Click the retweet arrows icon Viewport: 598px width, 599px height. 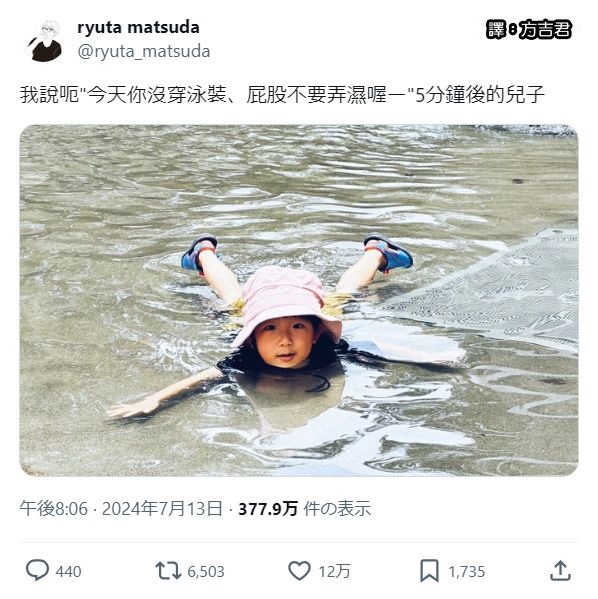coord(168,571)
